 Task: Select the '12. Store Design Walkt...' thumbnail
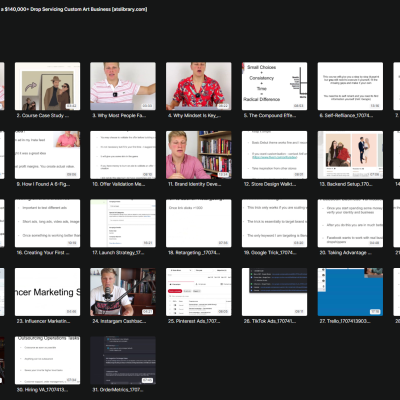click(x=274, y=155)
